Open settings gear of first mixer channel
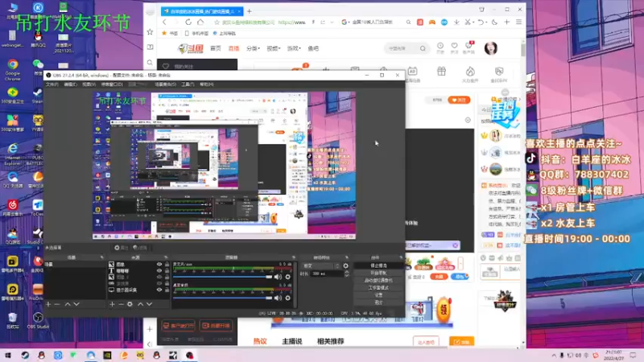 click(x=288, y=277)
